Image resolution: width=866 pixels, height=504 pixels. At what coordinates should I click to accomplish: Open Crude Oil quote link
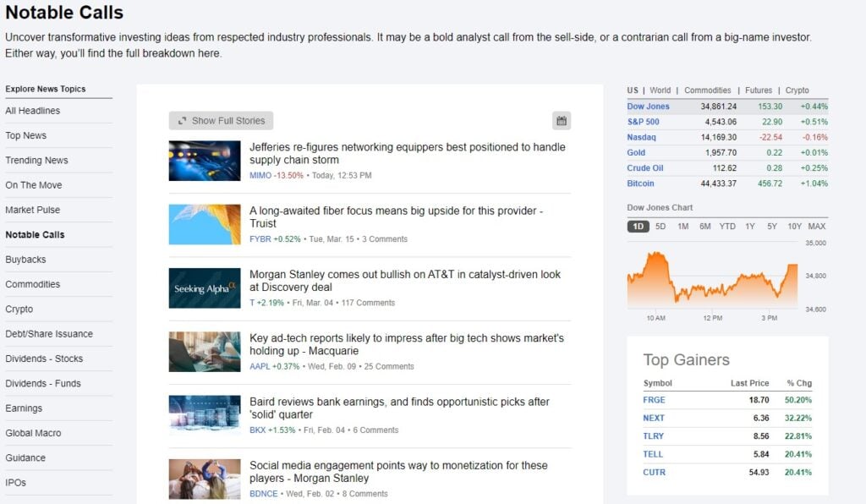(645, 167)
